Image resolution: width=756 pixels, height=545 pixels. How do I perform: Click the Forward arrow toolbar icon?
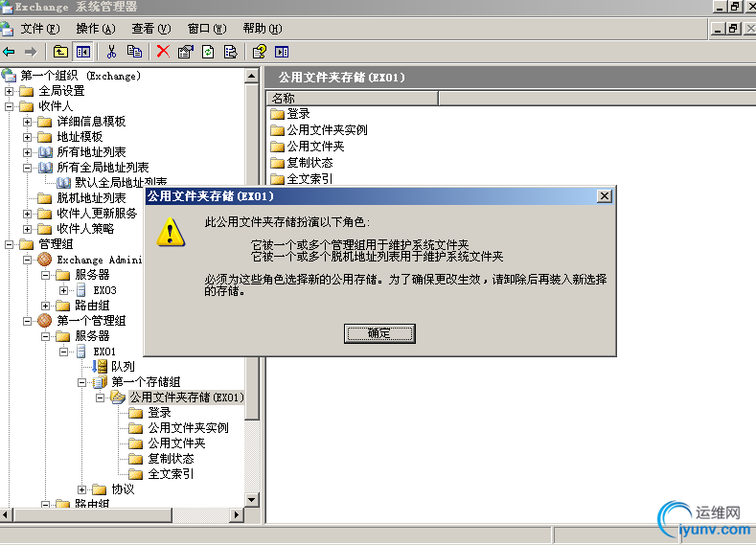(x=31, y=52)
